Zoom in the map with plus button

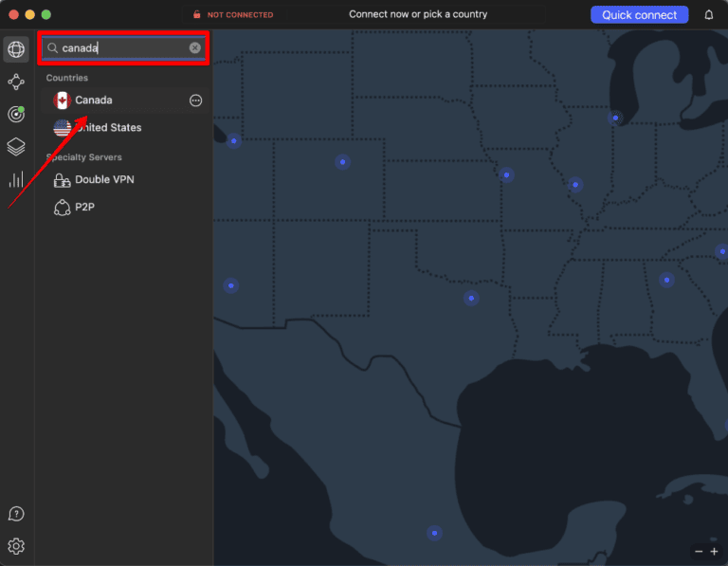pyautogui.click(x=715, y=551)
